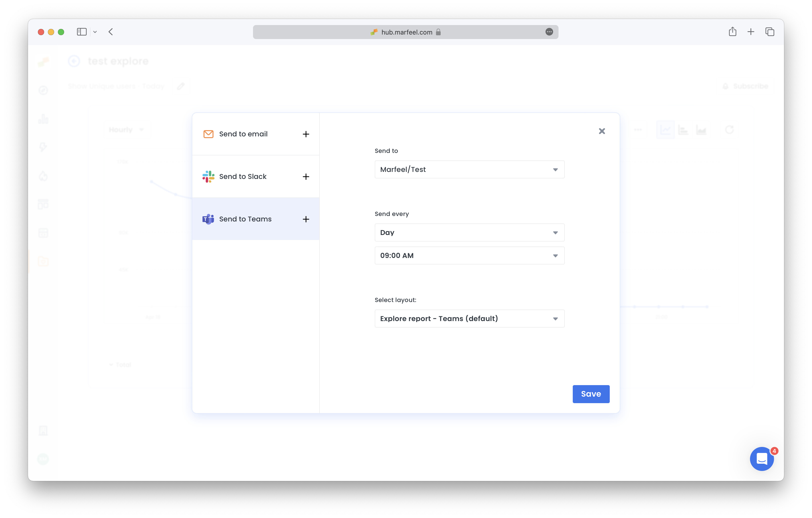Close the sharing dialog with the X
The image size is (812, 518).
[602, 131]
